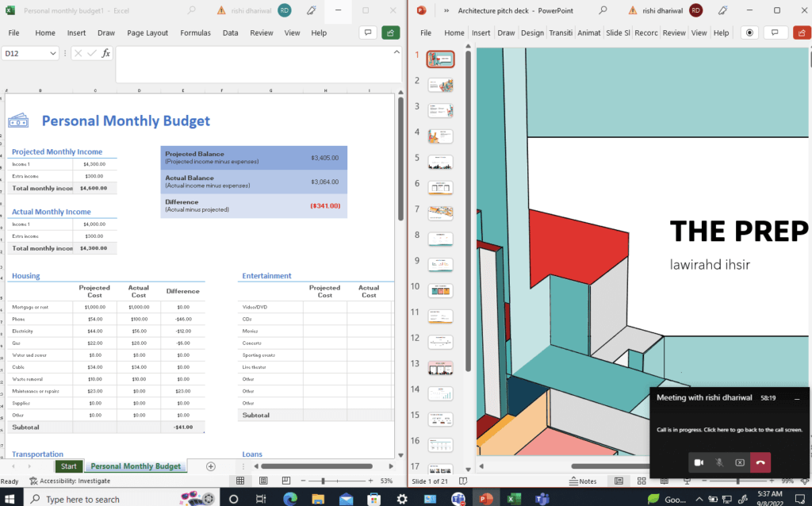Image resolution: width=812 pixels, height=506 pixels.
Task: Click the green Share icon in Excel
Action: (390, 33)
